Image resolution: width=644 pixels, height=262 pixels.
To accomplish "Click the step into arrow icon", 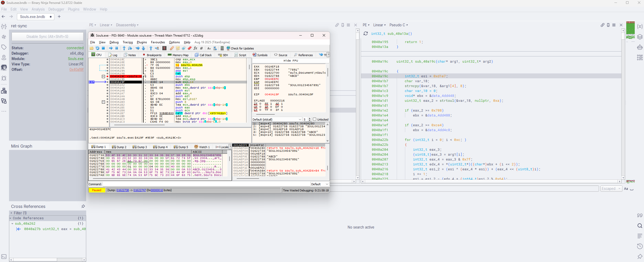I will coord(124,48).
